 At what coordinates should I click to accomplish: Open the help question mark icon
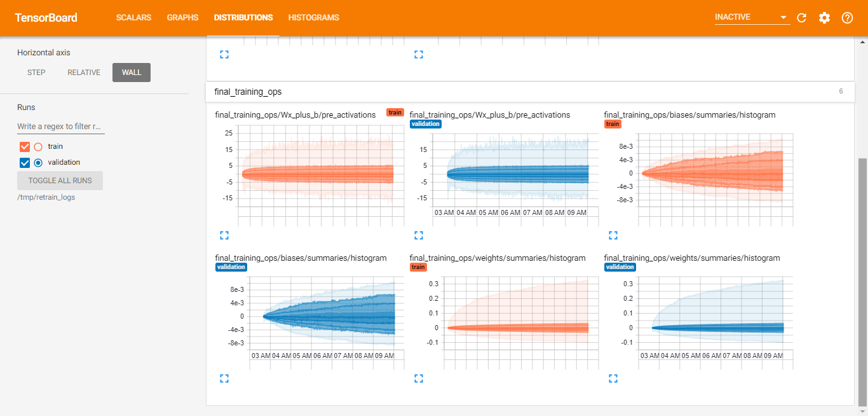[x=847, y=18]
